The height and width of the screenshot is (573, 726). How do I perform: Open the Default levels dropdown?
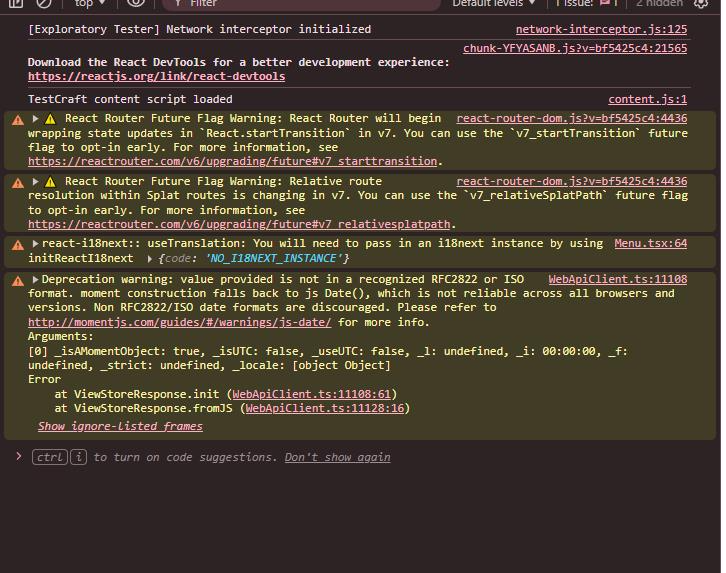click(x=492, y=4)
